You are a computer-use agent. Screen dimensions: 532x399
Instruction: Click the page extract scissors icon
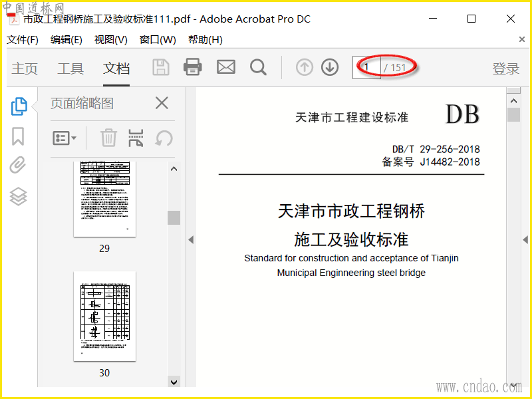pyautogui.click(x=136, y=138)
